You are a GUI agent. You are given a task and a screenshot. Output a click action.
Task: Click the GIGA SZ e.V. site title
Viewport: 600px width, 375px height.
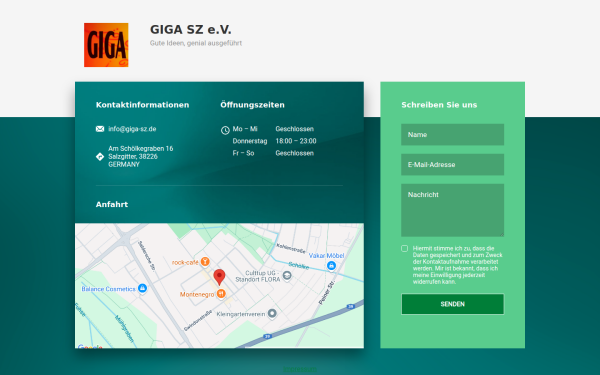pyautogui.click(x=191, y=29)
